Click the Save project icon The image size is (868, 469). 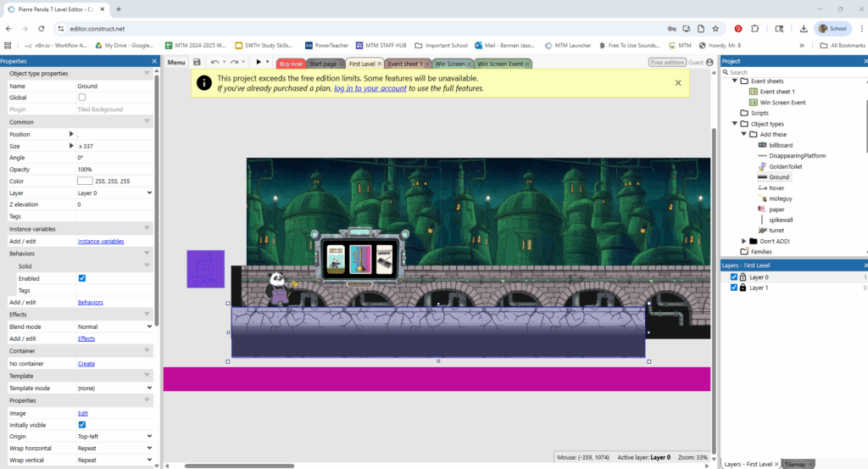click(x=197, y=63)
